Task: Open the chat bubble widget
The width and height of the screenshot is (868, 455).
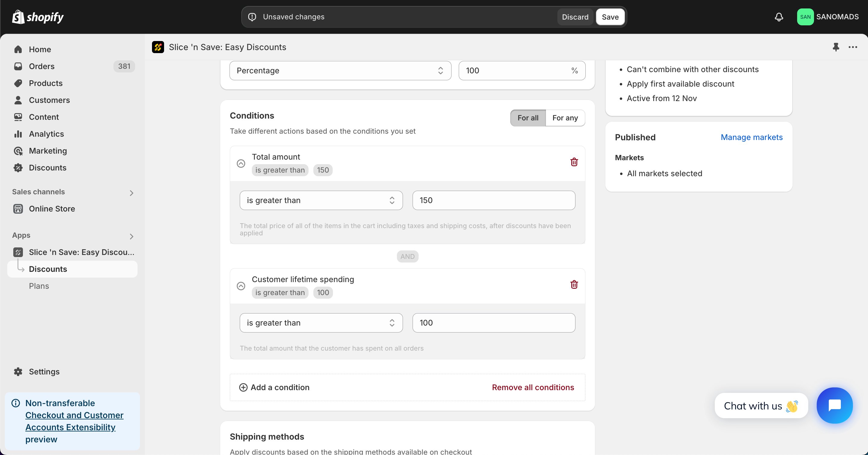Action: (835, 406)
